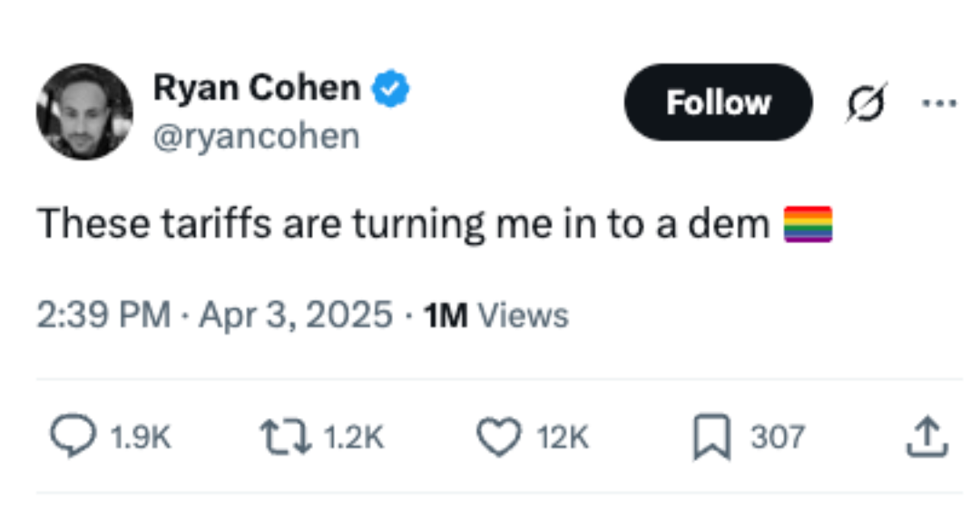Click the 307 bookmarks count
Screen dimensions: 980x529
click(777, 438)
